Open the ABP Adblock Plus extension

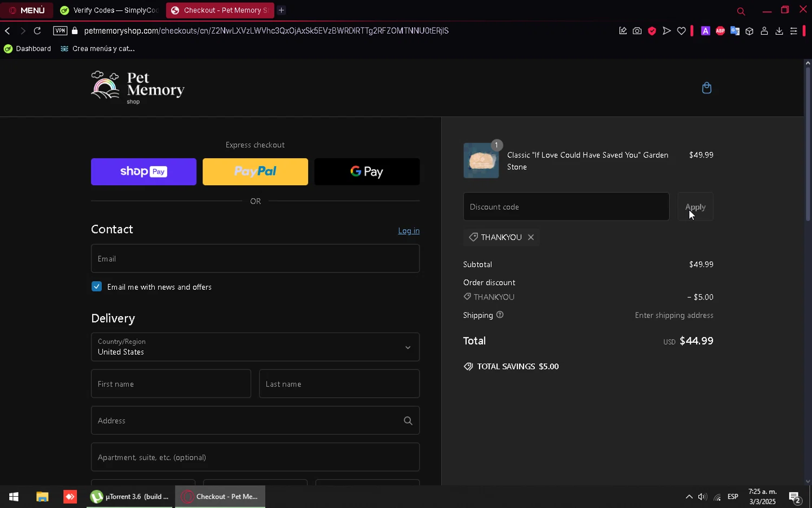pyautogui.click(x=720, y=31)
